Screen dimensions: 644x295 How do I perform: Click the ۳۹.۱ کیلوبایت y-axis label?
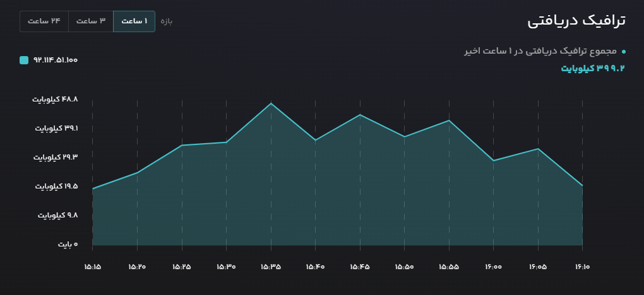(x=57, y=128)
